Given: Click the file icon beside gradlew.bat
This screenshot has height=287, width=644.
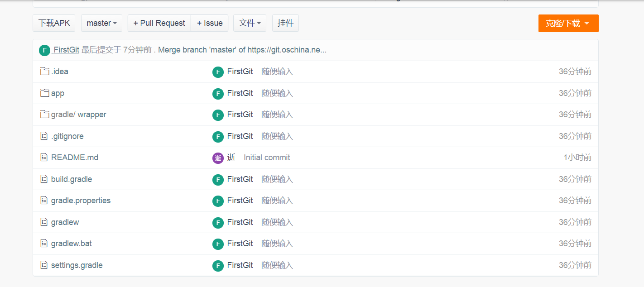Looking at the screenshot, I should [x=44, y=244].
